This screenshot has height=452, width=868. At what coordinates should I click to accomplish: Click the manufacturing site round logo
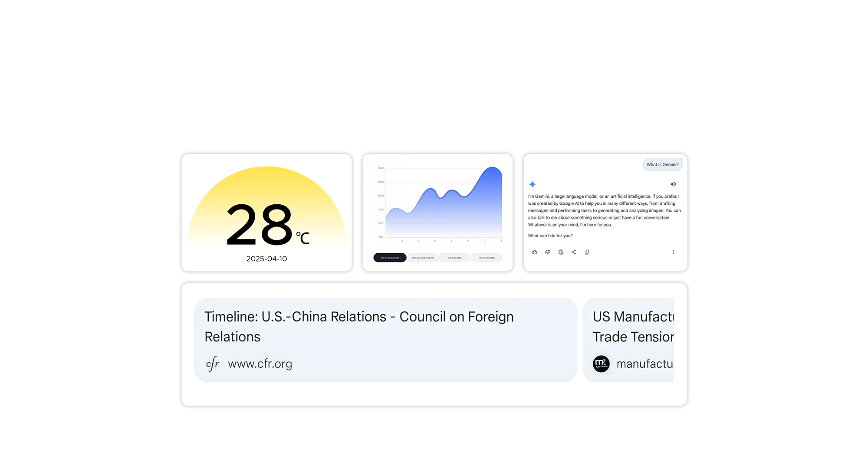pyautogui.click(x=601, y=364)
